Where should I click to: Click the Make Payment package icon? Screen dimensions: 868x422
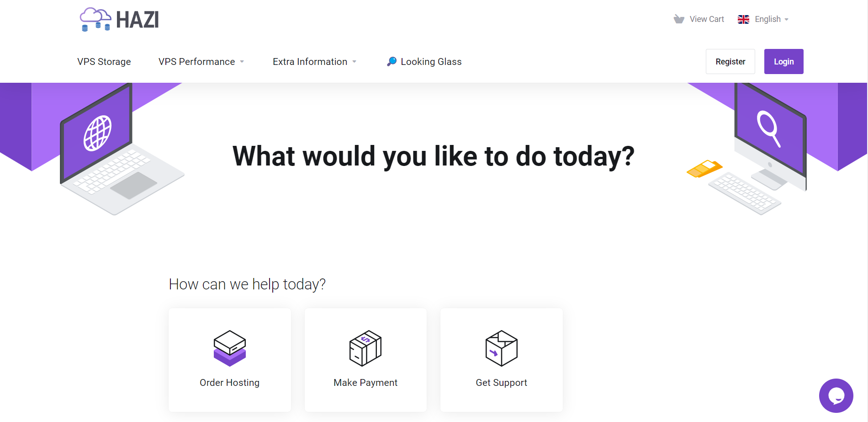click(365, 348)
